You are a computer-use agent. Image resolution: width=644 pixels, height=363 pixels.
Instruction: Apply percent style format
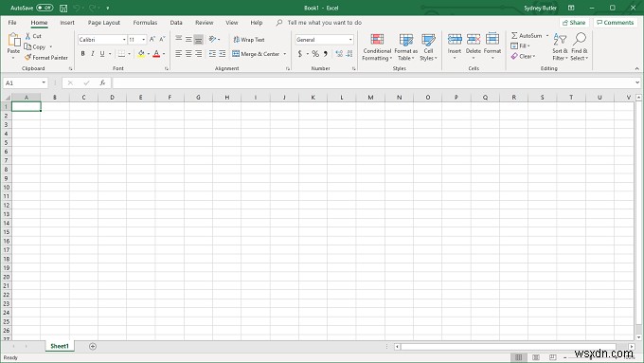click(x=315, y=54)
